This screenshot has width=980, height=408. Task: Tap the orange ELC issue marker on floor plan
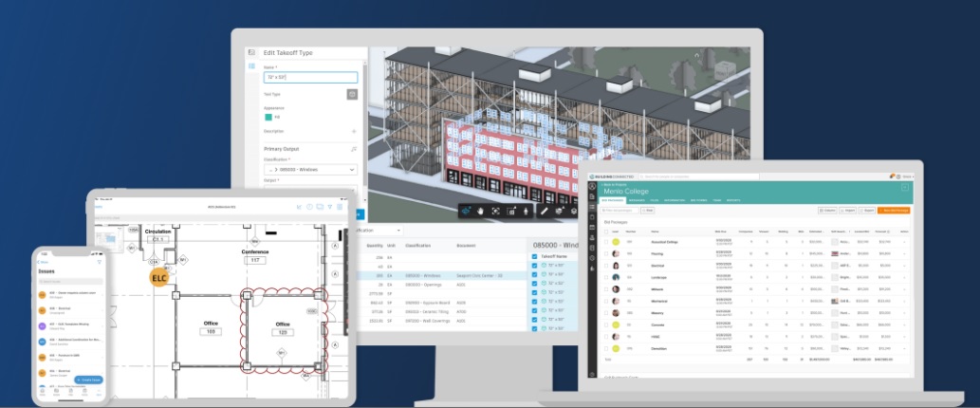coord(159,277)
